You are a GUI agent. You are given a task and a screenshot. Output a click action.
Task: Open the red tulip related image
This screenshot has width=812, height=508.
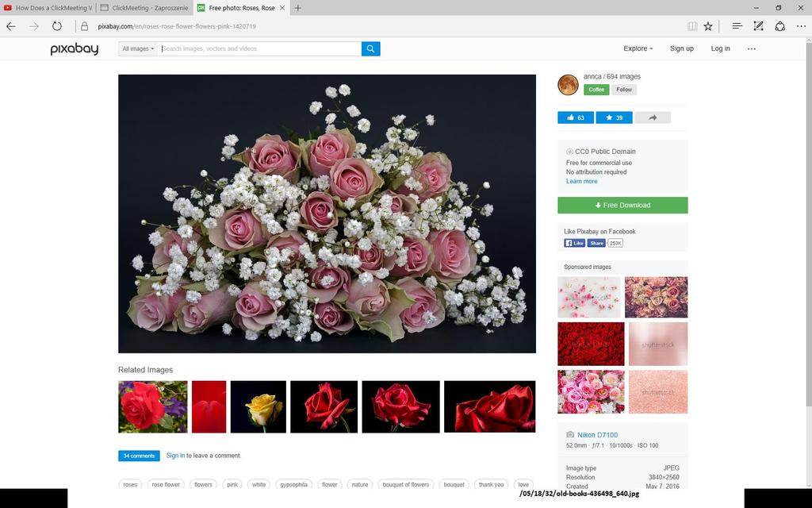pos(209,407)
